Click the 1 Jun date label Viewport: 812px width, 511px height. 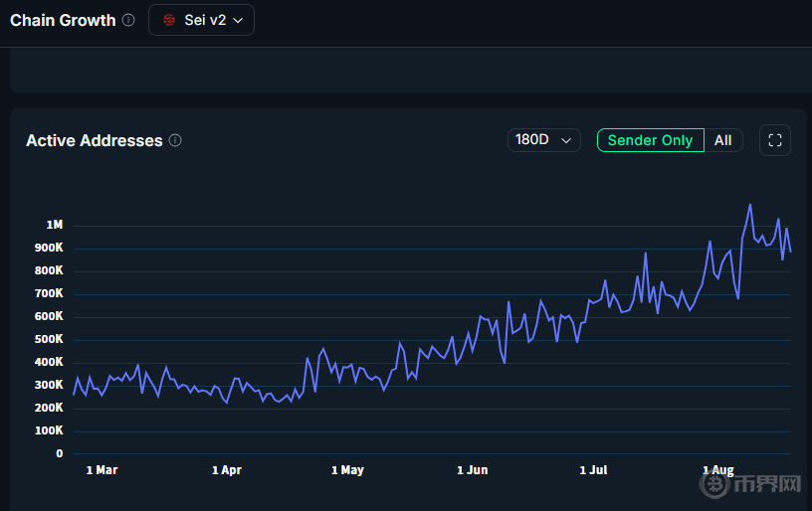473,469
